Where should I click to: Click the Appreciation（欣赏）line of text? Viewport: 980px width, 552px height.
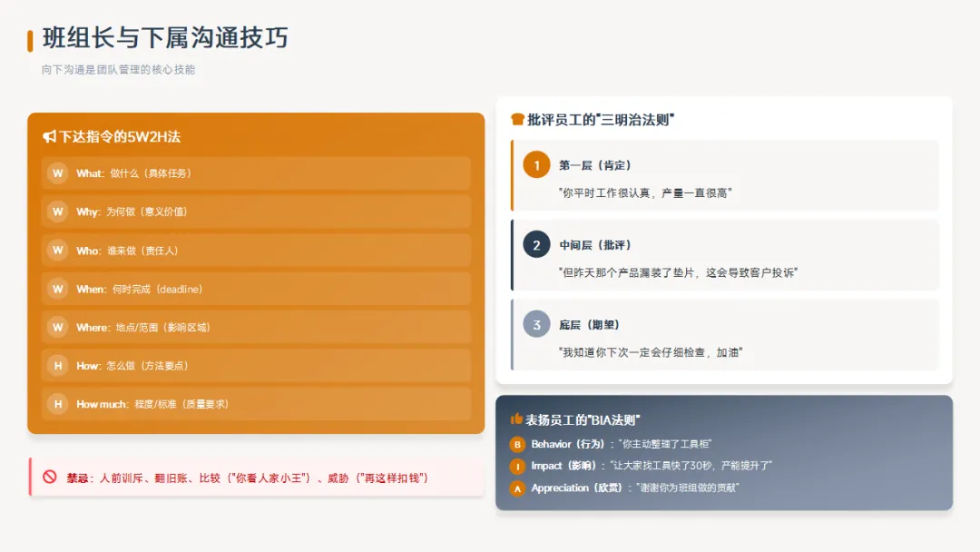pyautogui.click(x=635, y=488)
